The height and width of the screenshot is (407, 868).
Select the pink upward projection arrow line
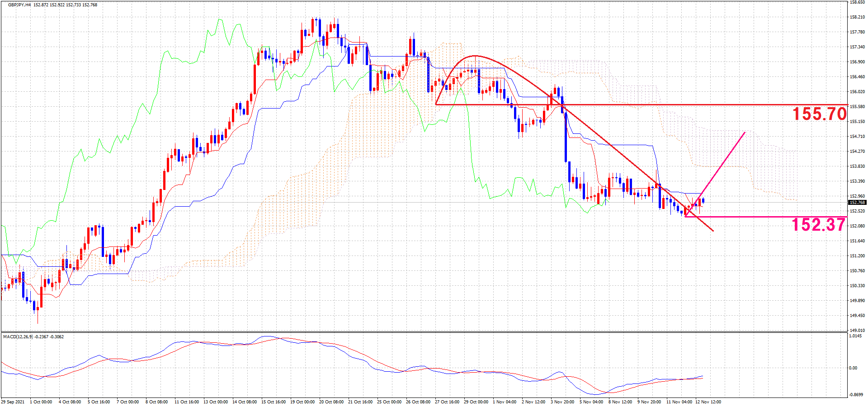[723, 164]
